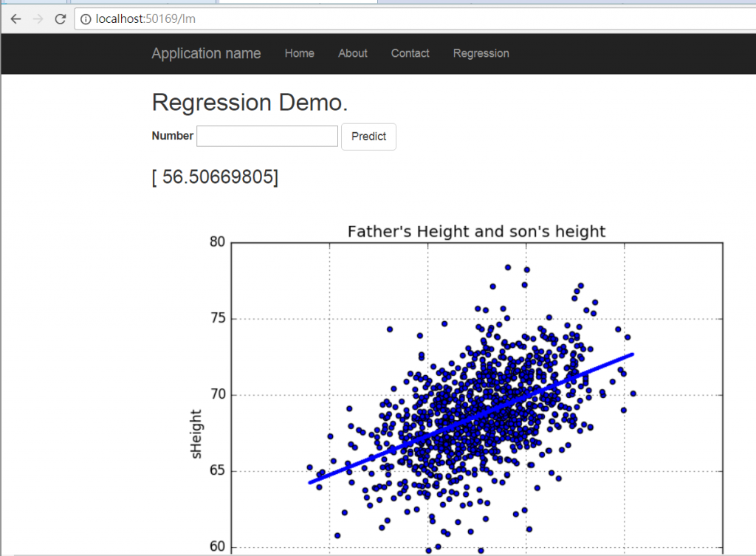Click the y-axis tick label 75
This screenshot has width=756, height=556.
pyautogui.click(x=218, y=318)
